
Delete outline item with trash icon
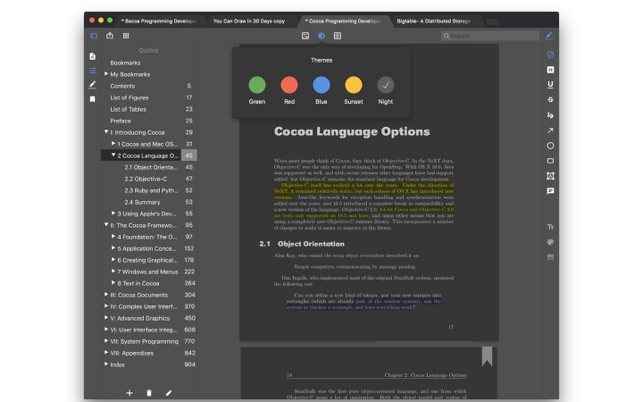click(149, 393)
